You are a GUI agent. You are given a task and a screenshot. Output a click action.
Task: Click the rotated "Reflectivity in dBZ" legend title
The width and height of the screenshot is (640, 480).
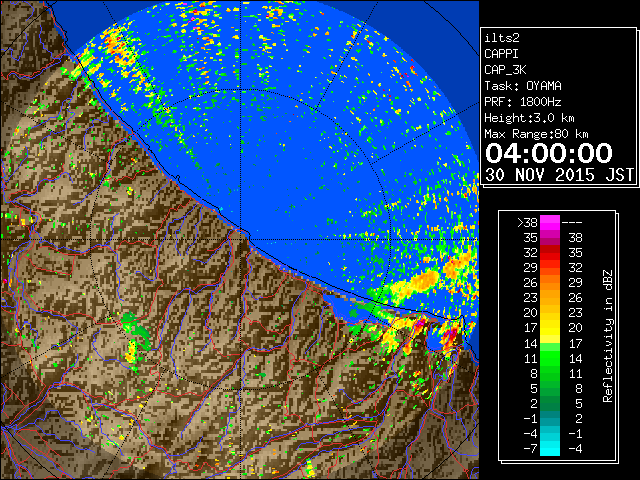[607, 336]
